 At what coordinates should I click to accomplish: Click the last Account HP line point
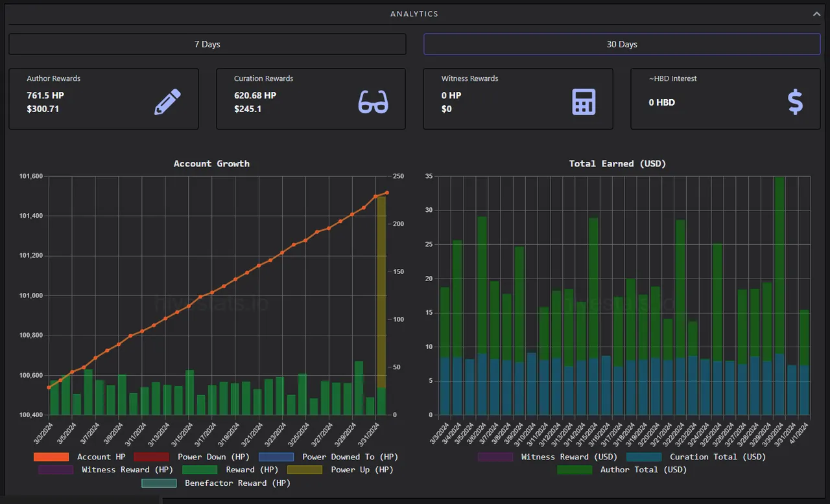pos(387,192)
